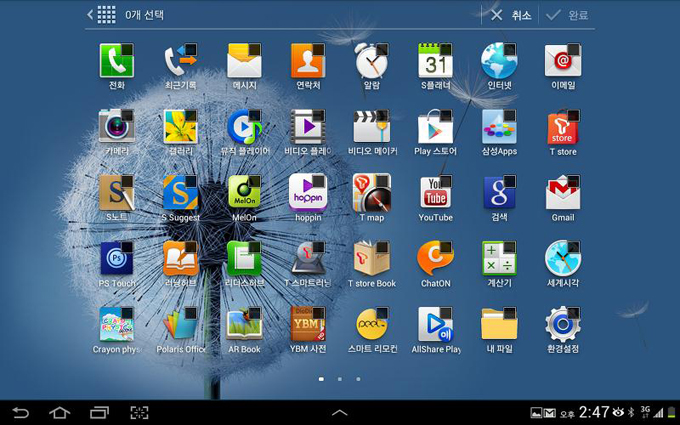
Task: Jump to the third app page dot
Action: (359, 379)
